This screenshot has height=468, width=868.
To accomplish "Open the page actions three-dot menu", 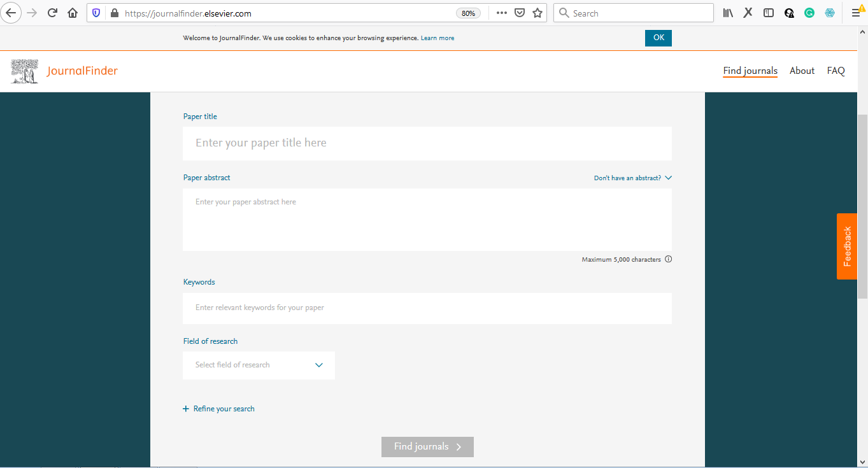I will pos(501,13).
